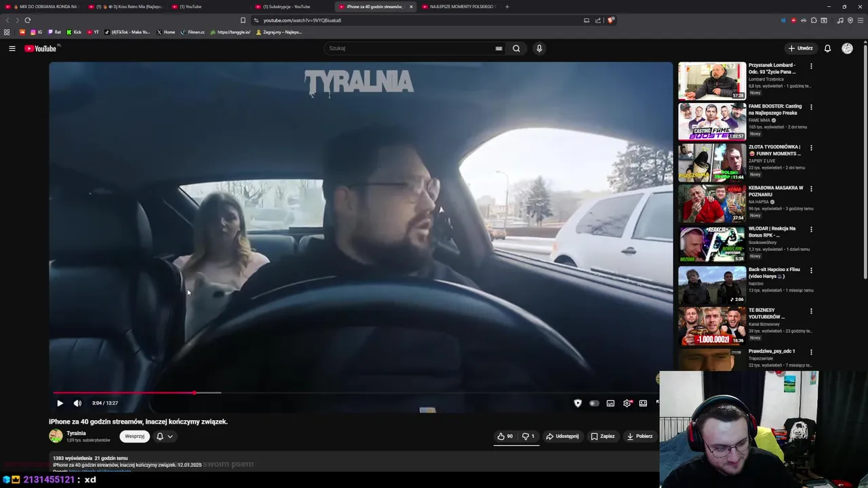The width and height of the screenshot is (868, 488).
Task: Open the TikTok bookmark
Action: (x=127, y=32)
